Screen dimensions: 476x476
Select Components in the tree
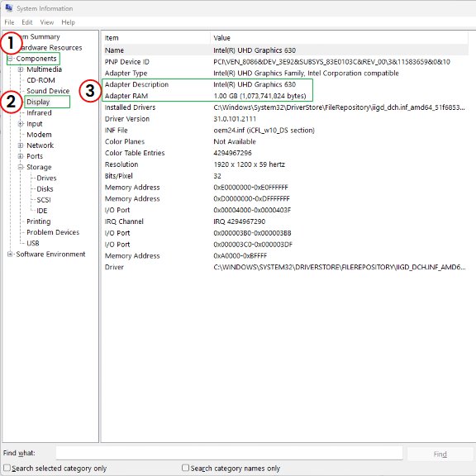click(x=36, y=59)
